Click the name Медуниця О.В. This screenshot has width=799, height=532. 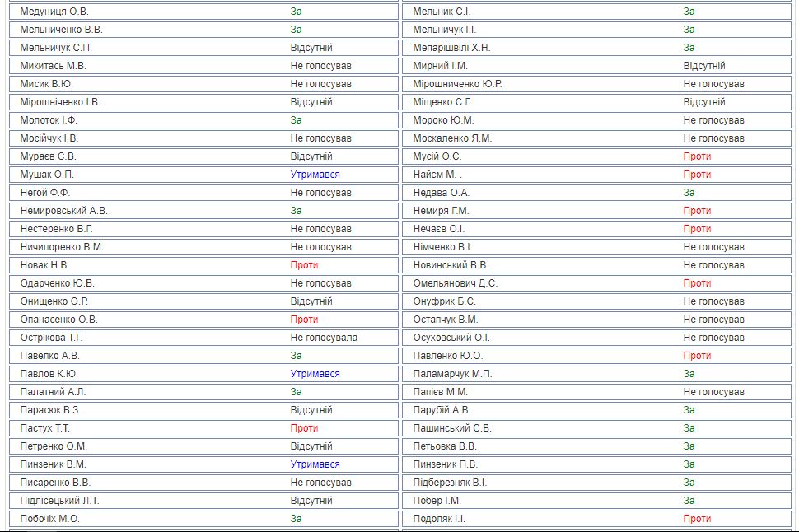(x=54, y=12)
